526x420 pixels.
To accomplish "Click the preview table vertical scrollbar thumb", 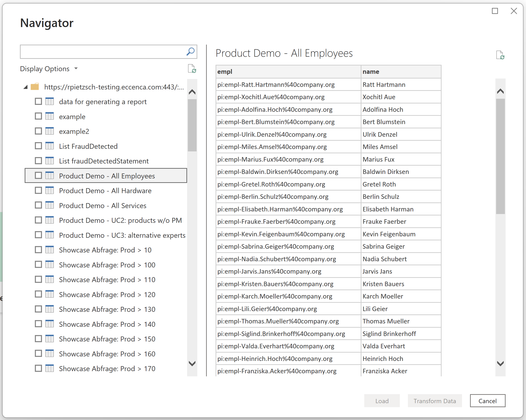I will 500,156.
